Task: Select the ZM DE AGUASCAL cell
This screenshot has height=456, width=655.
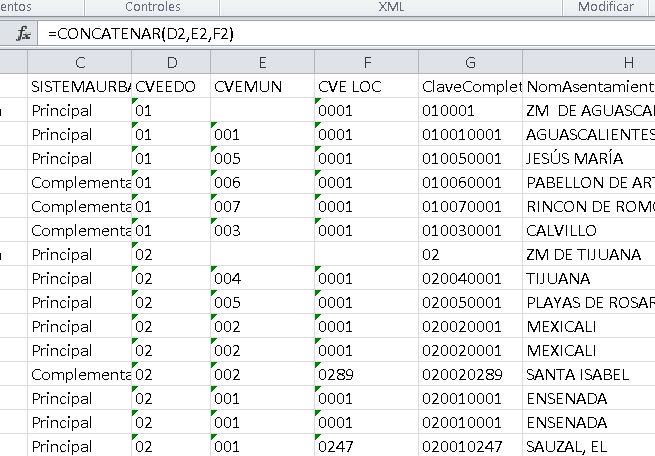Action: click(x=589, y=110)
